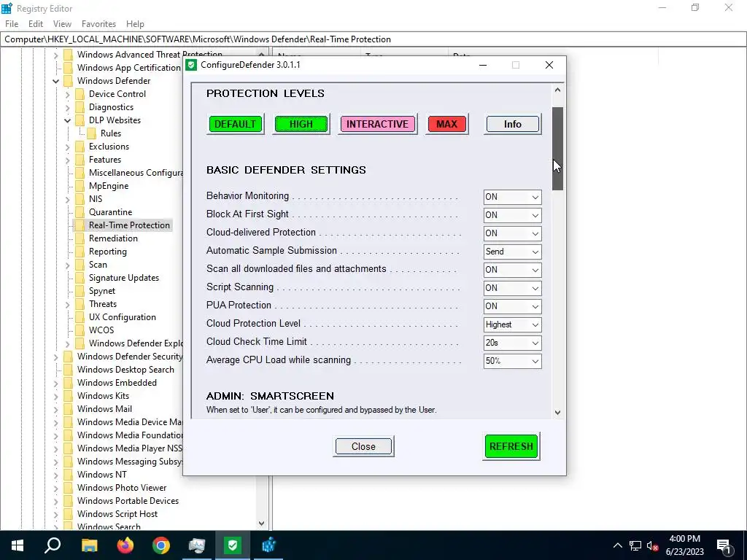The width and height of the screenshot is (747, 560).
Task: Open the Help menu
Action: coord(135,24)
